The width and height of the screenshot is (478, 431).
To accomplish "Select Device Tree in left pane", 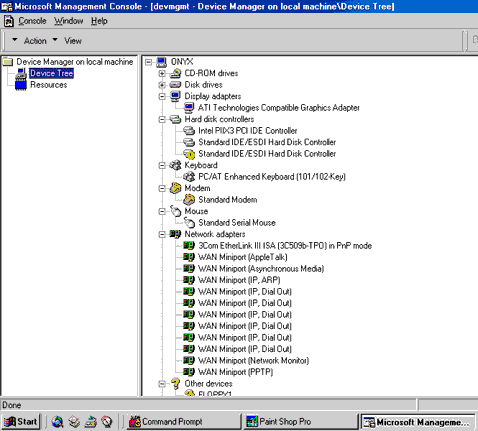I will (x=51, y=73).
